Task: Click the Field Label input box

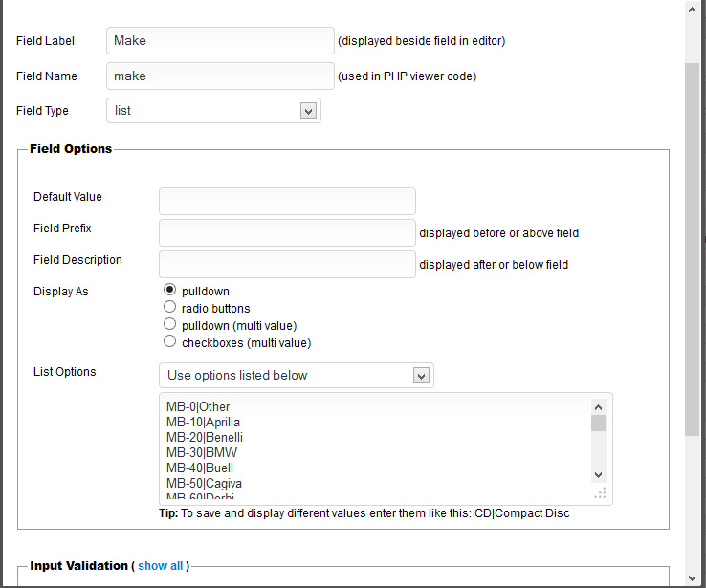Action: pos(220,41)
